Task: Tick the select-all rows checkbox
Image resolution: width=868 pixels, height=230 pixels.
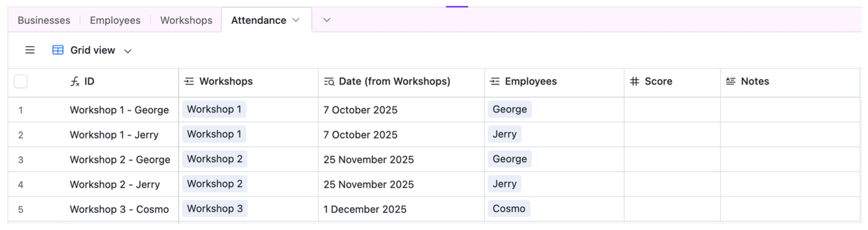Action: (x=21, y=81)
